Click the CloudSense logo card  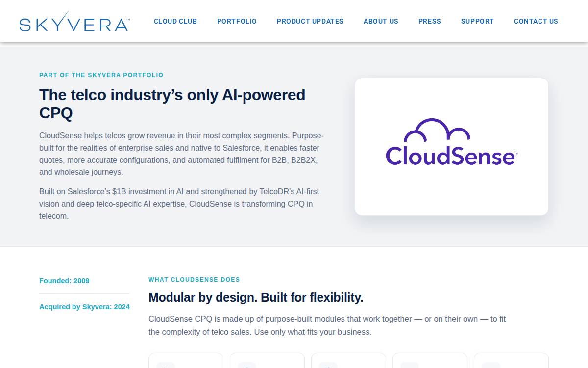click(x=451, y=146)
